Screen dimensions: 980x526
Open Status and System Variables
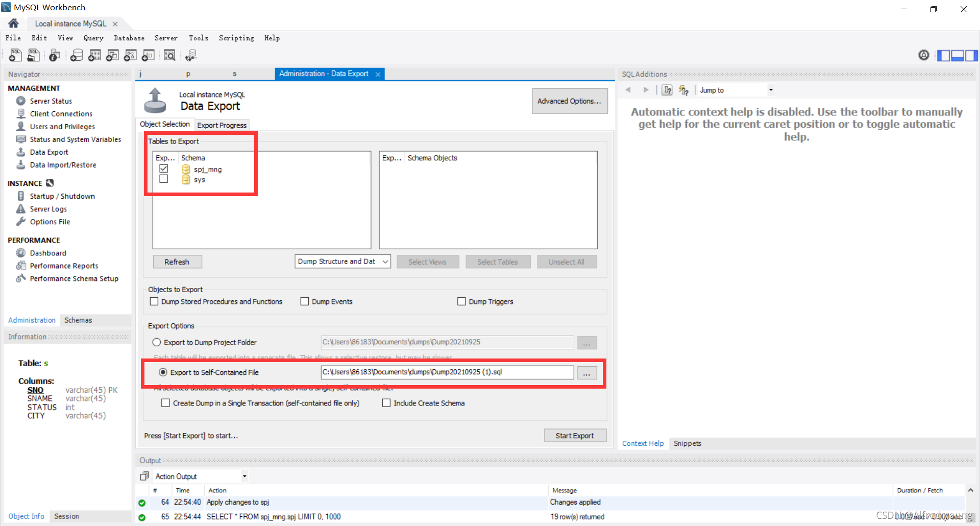tap(75, 139)
